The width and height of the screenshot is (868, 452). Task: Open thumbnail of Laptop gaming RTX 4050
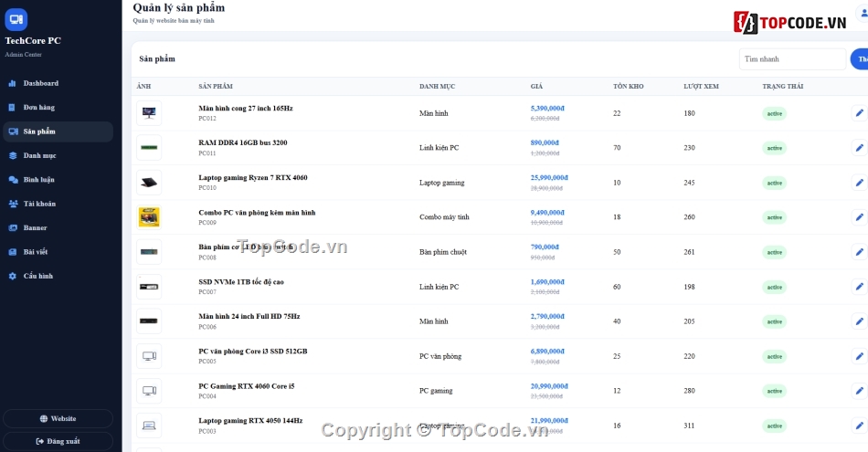tap(149, 426)
